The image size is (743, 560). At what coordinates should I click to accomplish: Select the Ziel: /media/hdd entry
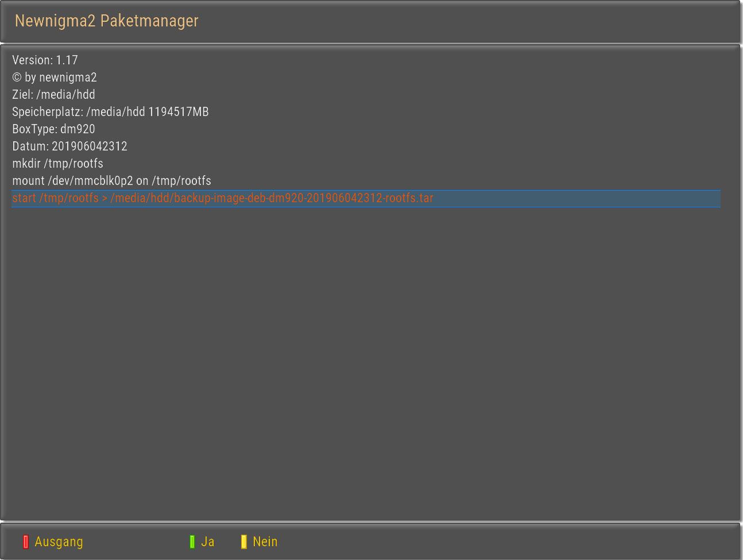(53, 95)
